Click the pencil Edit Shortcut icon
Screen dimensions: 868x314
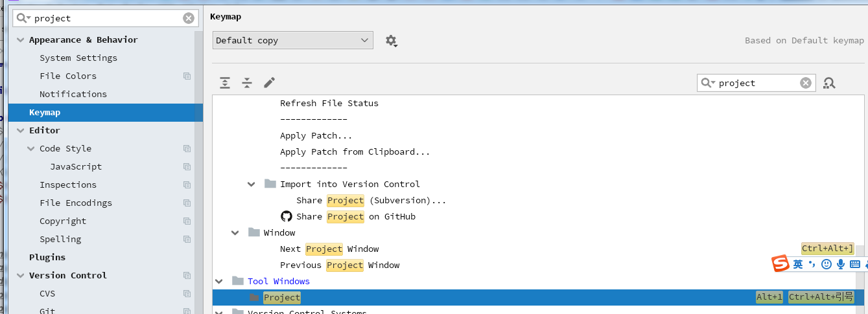pyautogui.click(x=270, y=82)
